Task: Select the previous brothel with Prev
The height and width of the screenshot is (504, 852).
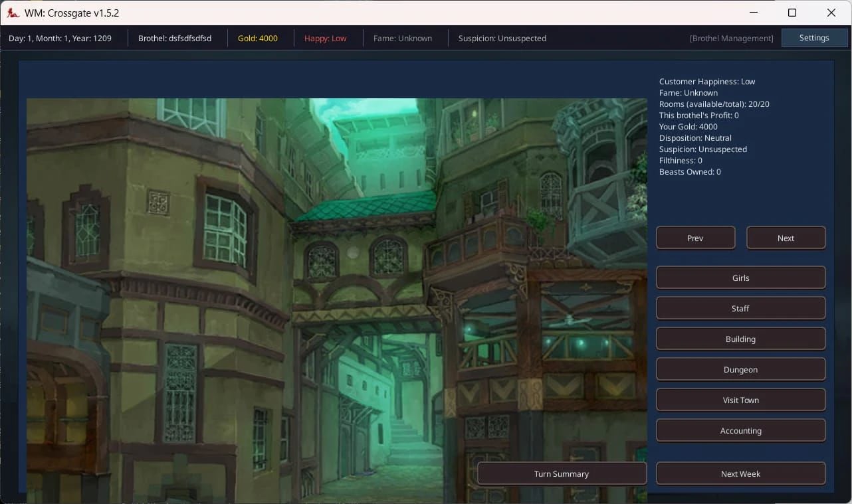Action: [x=695, y=238]
